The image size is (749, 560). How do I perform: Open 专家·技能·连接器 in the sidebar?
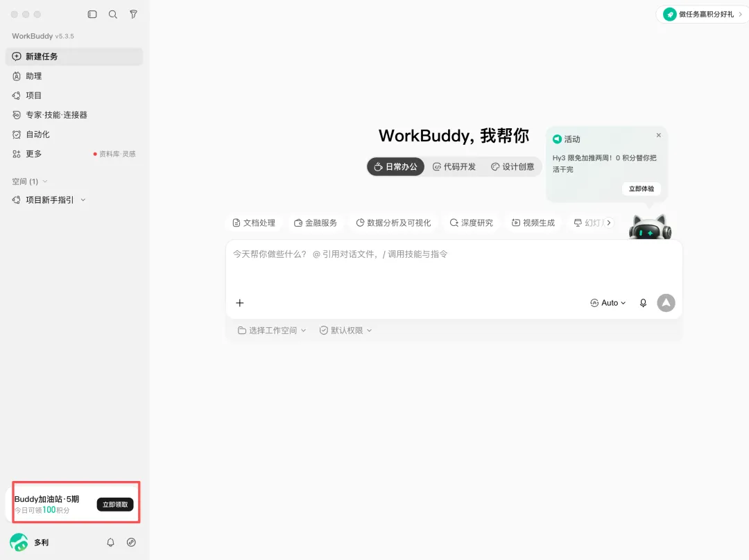[x=74, y=115]
